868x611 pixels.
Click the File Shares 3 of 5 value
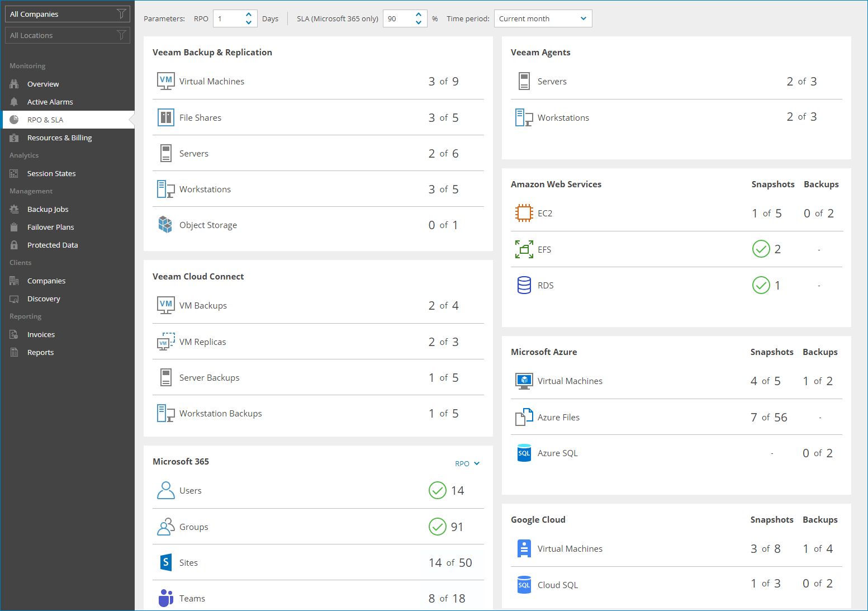point(444,118)
